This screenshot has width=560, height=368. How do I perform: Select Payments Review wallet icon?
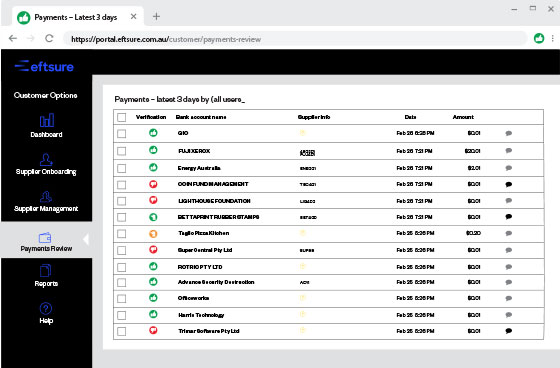(x=45, y=238)
